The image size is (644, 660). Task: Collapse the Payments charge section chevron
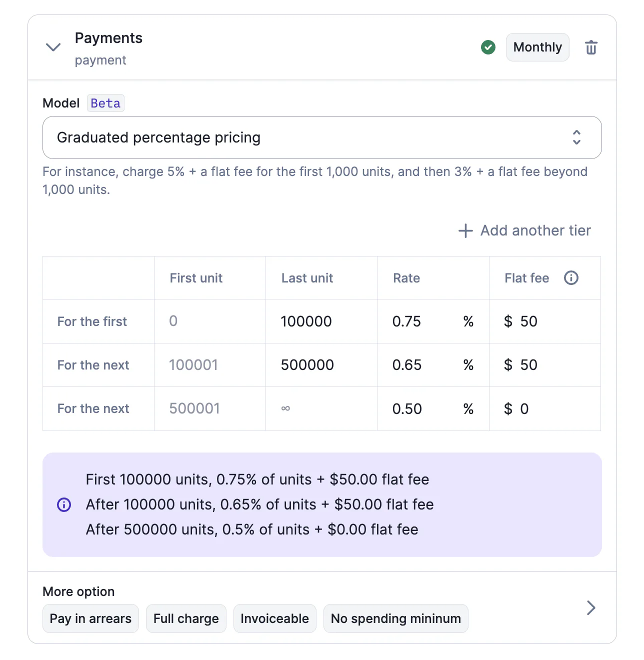coord(53,47)
